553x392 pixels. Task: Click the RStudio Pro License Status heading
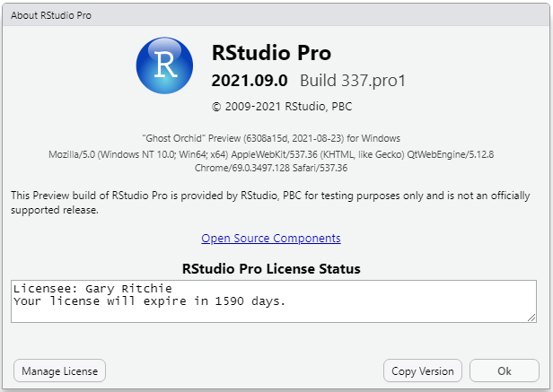coord(271,268)
